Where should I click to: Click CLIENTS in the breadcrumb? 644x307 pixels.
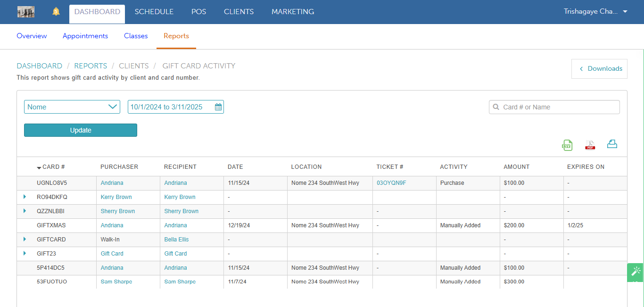[134, 66]
